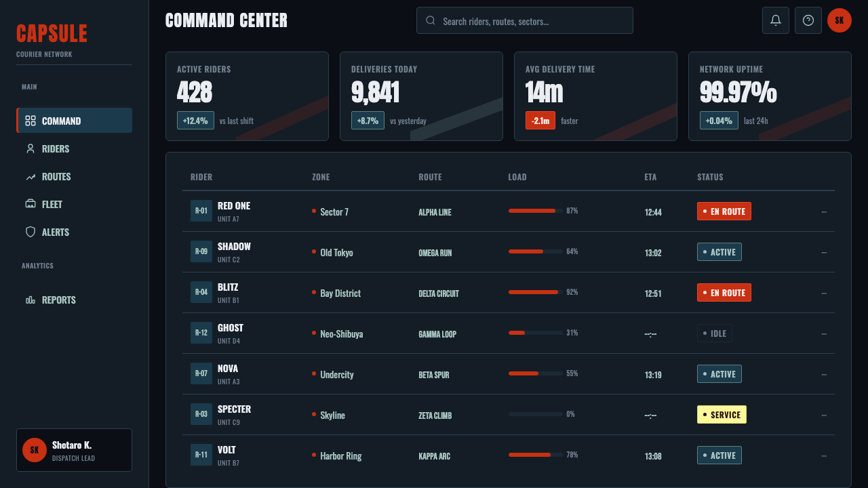Open more options for SHADOW row

coord(824,252)
